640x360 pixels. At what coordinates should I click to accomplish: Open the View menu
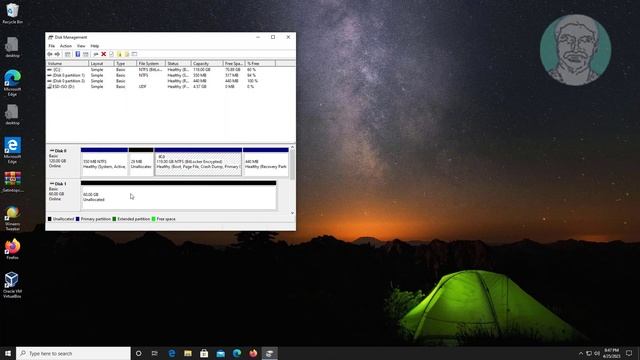click(81, 46)
